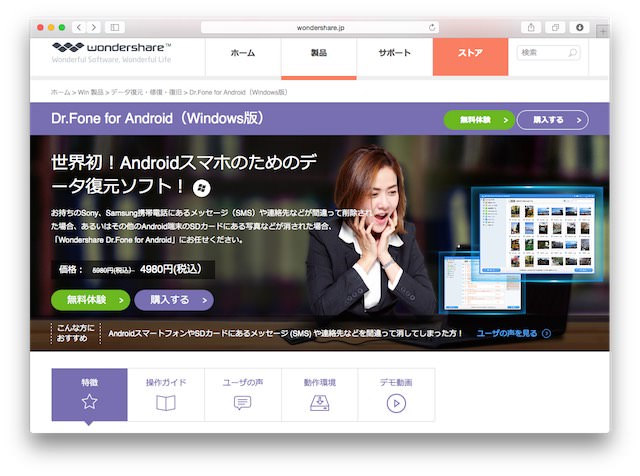The height and width of the screenshot is (476, 640).
Task: Click the purple bar 購入する outlined button
Action: [x=552, y=120]
